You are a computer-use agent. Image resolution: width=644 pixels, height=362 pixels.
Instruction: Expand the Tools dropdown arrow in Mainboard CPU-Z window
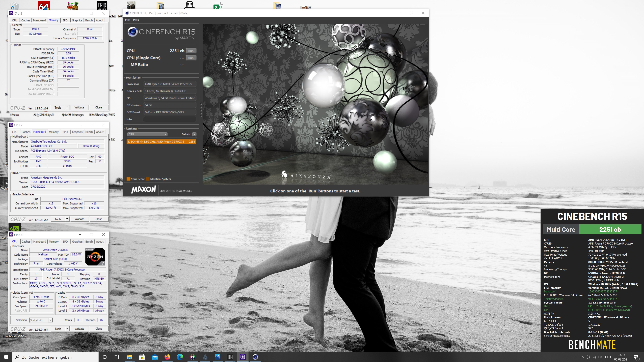coord(67,219)
